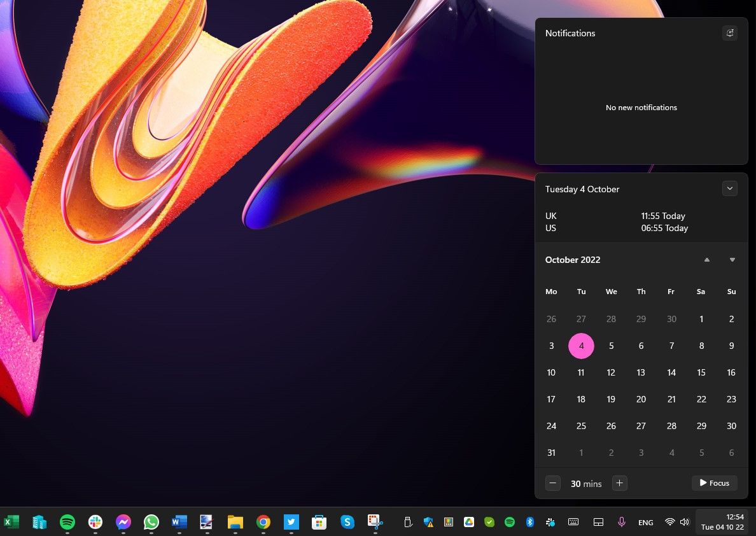Open the Bluetooth icon in the system tray
Image resolution: width=756 pixels, height=536 pixels.
coord(529,521)
